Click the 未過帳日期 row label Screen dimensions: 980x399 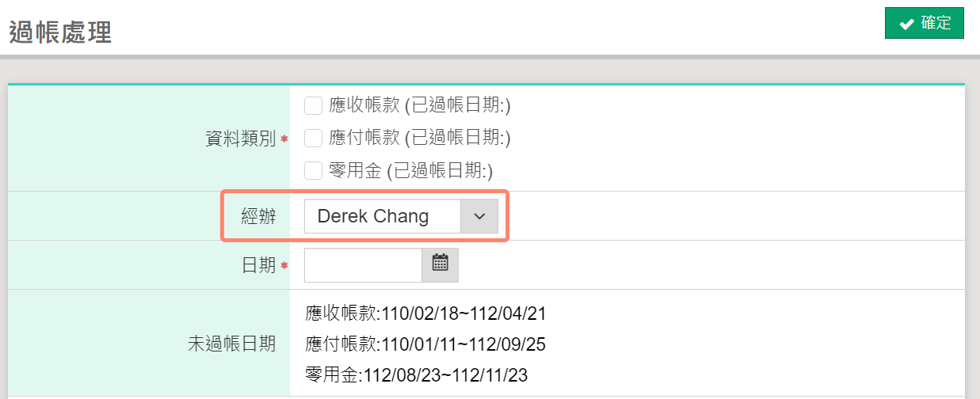click(231, 344)
